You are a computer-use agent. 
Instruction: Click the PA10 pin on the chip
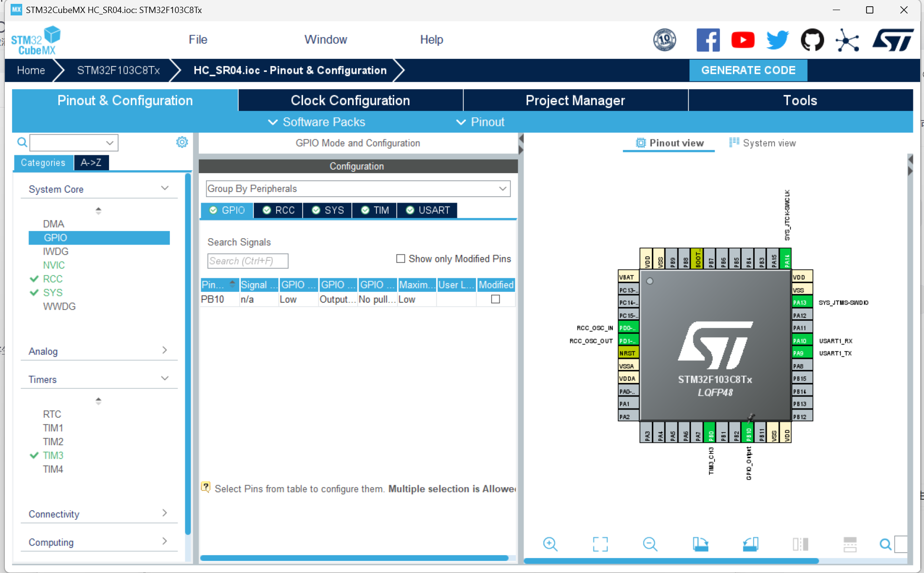(x=802, y=341)
